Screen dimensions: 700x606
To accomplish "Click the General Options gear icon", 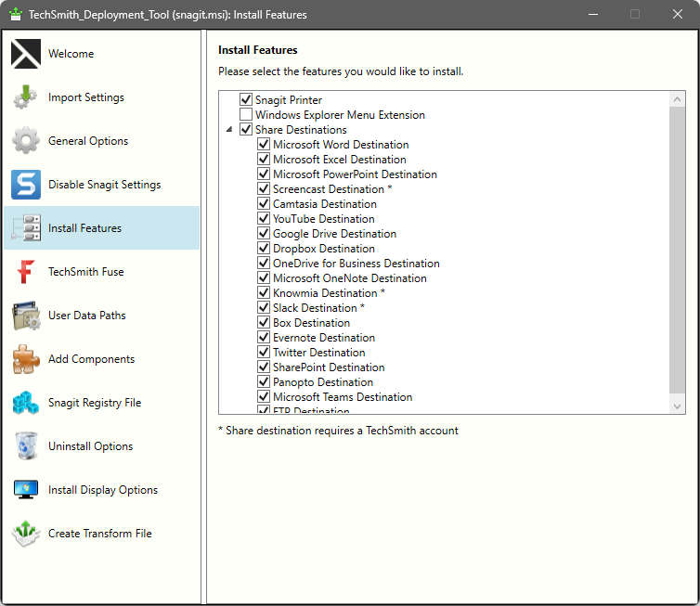I will tap(26, 141).
